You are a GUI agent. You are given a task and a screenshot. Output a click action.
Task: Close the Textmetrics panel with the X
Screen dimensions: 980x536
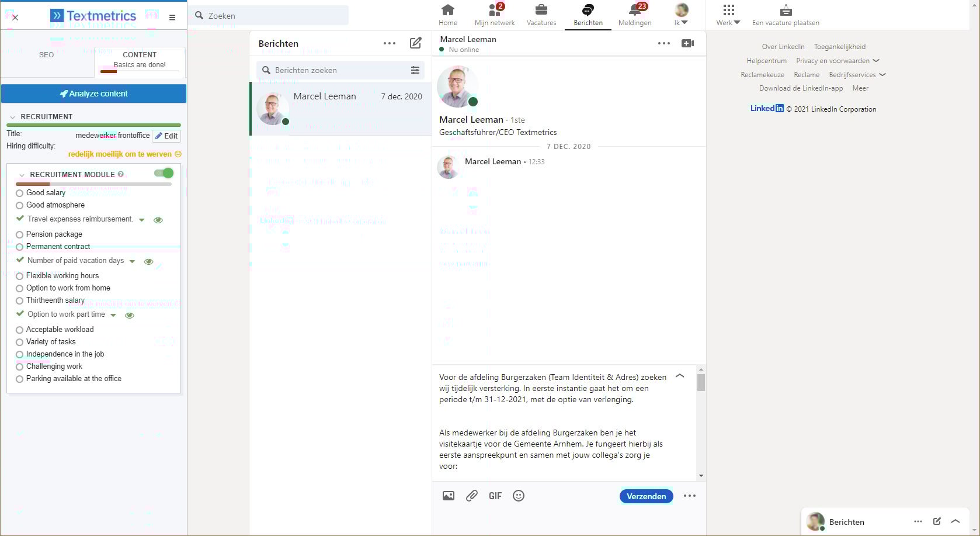coord(15,18)
